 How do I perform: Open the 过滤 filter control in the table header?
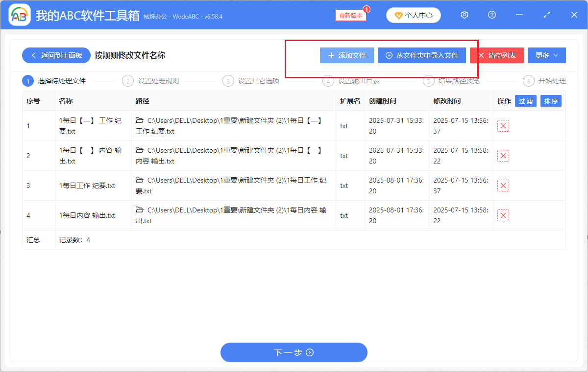[525, 101]
